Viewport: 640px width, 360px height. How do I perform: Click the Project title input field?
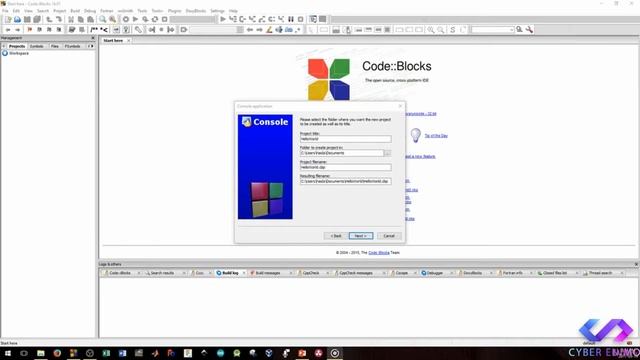pos(345,139)
